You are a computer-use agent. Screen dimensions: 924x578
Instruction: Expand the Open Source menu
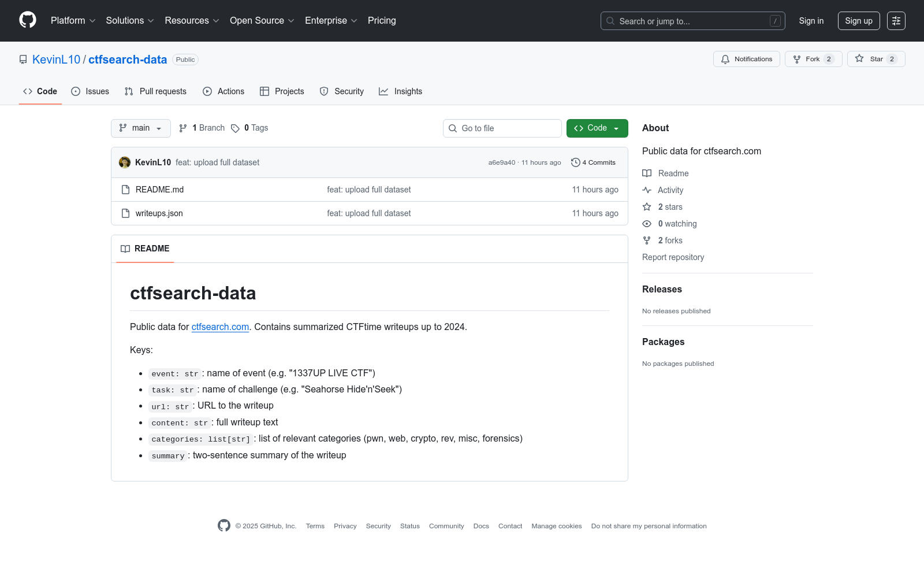(x=262, y=21)
